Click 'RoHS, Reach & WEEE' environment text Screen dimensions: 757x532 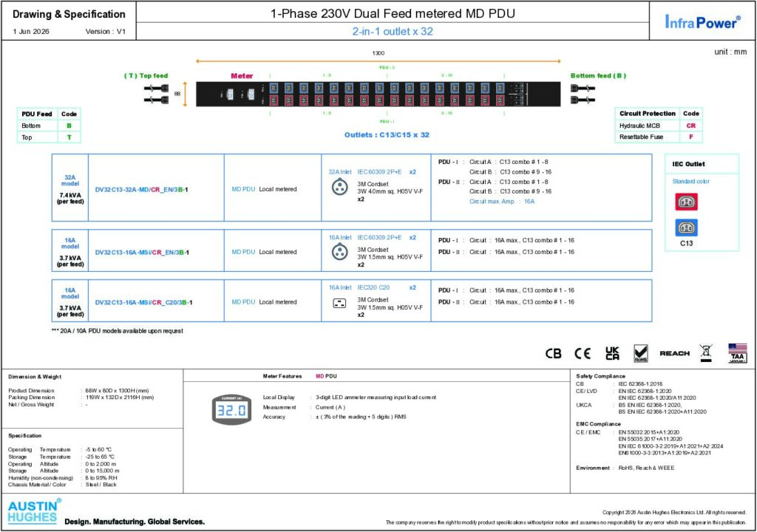click(x=646, y=468)
